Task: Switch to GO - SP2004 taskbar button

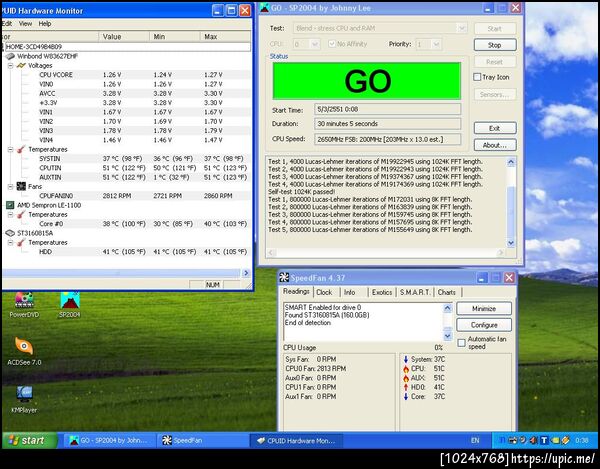Action: point(109,441)
